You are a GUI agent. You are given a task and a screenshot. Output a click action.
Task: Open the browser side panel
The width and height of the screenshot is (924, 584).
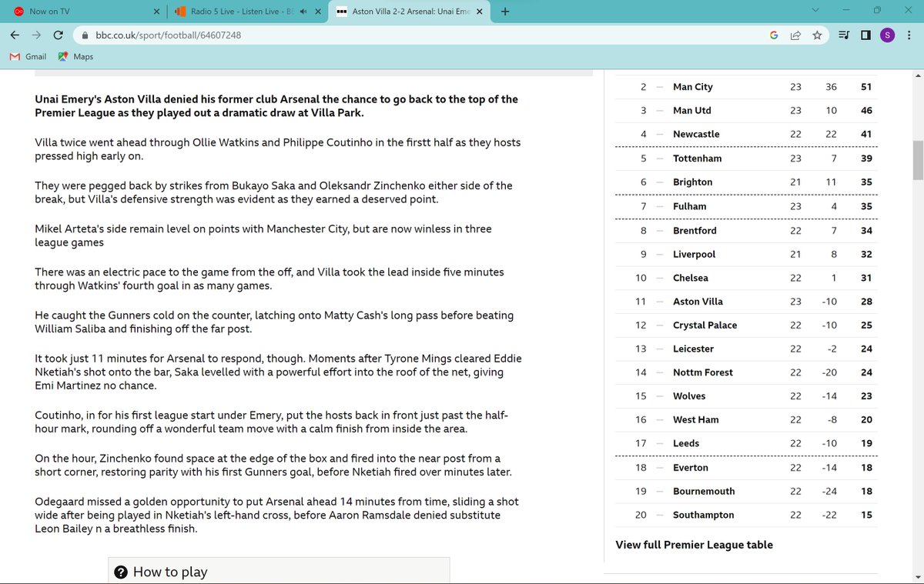point(865,35)
